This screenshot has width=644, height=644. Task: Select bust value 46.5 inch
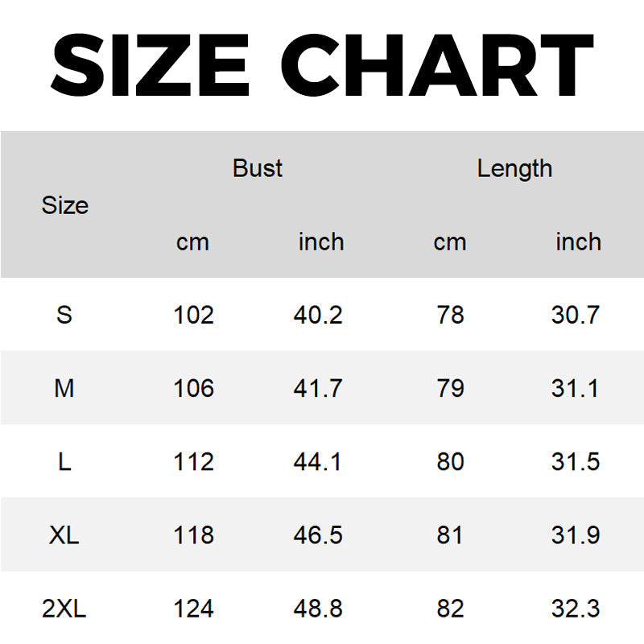318,535
